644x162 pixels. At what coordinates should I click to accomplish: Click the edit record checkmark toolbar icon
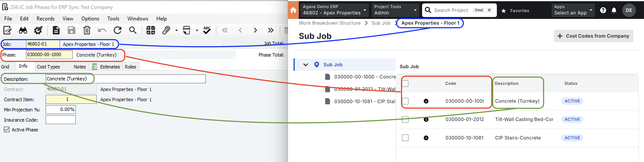point(7,30)
